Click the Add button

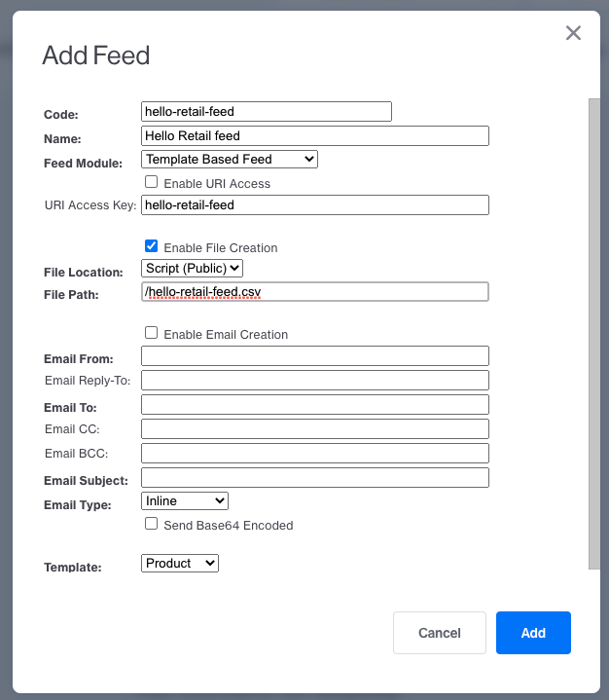point(533,633)
